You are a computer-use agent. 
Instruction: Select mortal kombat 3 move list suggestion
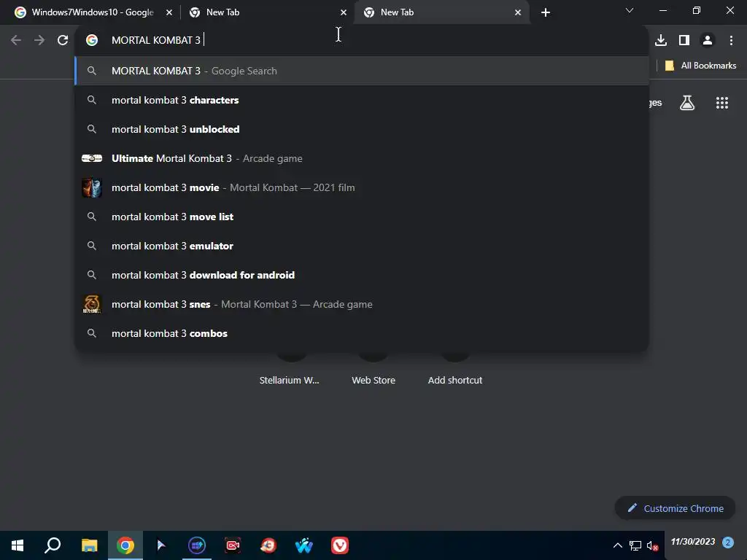[362, 217]
